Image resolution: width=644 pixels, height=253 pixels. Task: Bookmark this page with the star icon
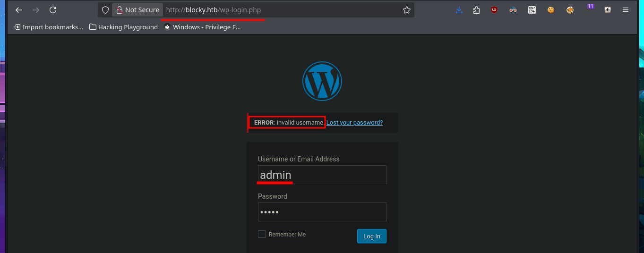406,10
